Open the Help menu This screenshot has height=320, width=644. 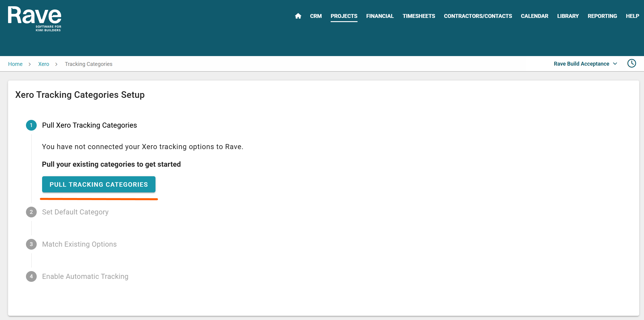(x=632, y=16)
